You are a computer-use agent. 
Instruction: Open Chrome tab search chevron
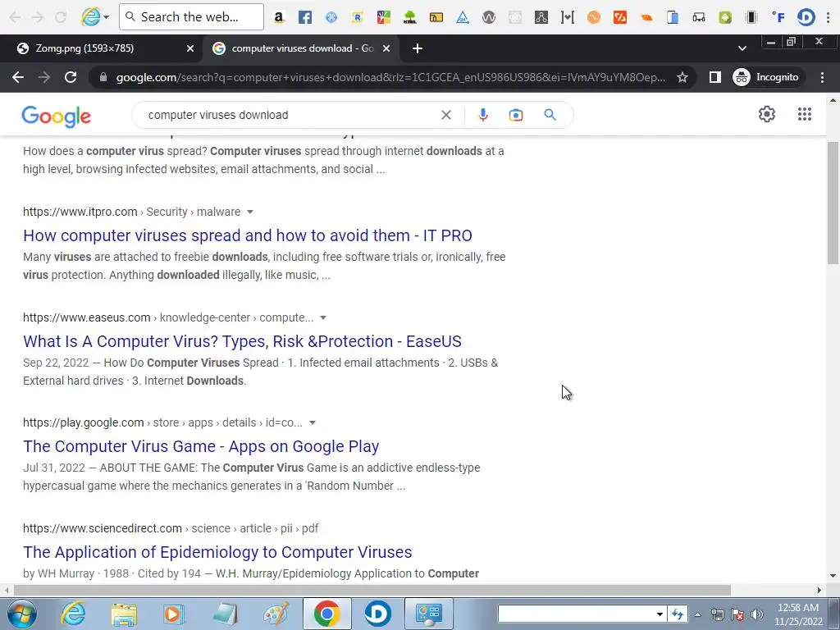742,48
